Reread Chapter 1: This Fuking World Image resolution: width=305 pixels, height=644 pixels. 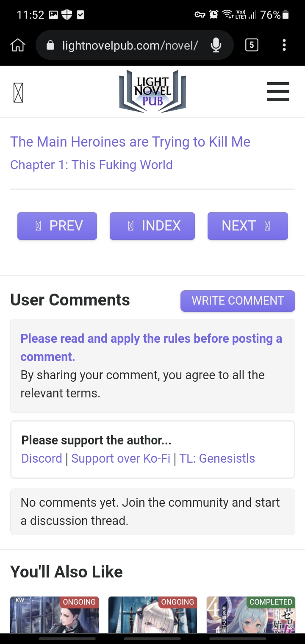click(x=91, y=165)
